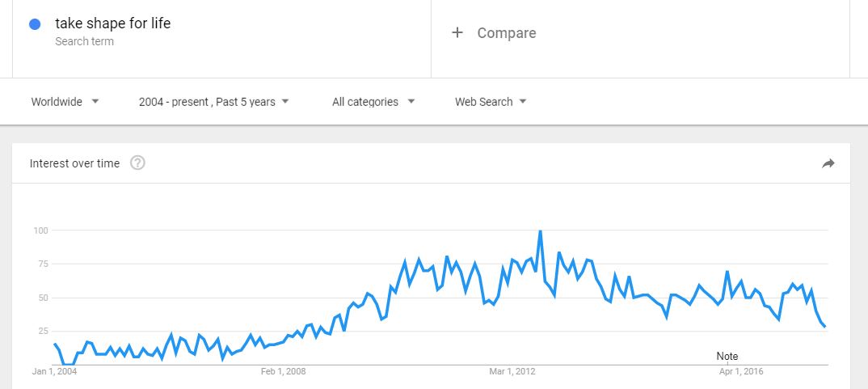This screenshot has width=868, height=389.
Task: Click the share arrow icon
Action: click(828, 163)
